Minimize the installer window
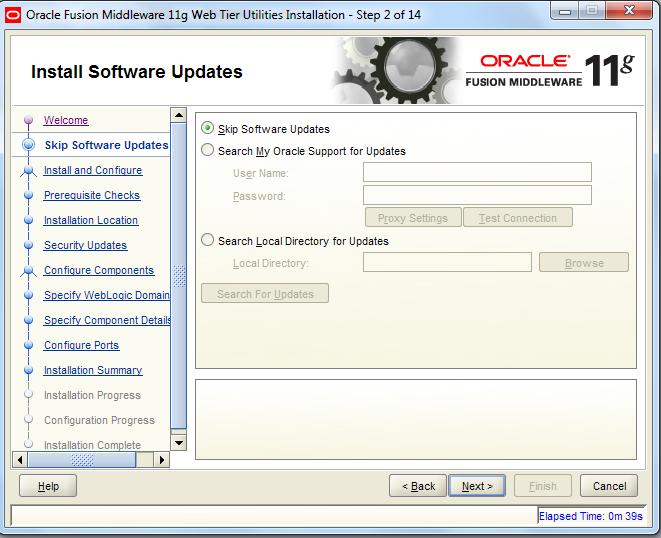Image resolution: width=661 pixels, height=538 pixels. (x=565, y=11)
